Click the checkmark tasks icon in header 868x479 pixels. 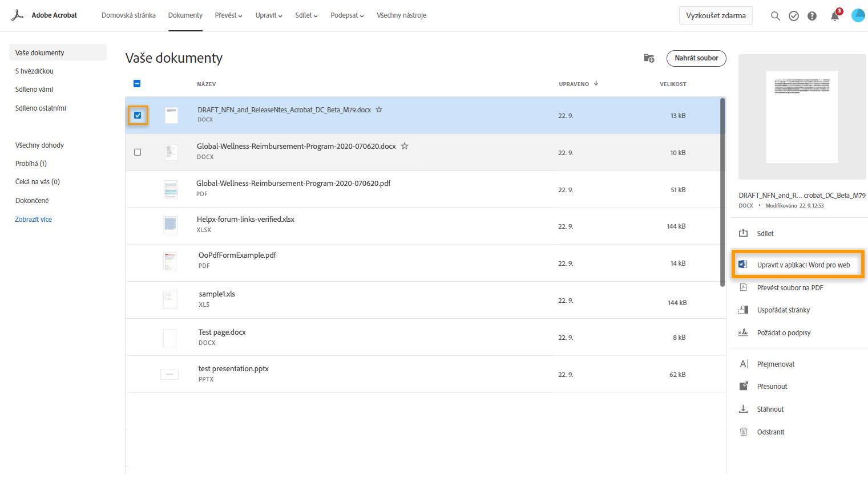coord(794,16)
